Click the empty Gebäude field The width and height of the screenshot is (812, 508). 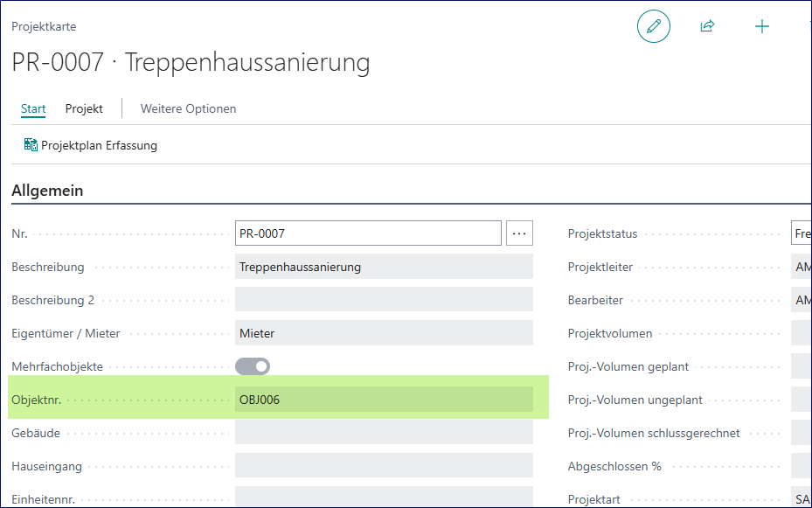pos(383,433)
